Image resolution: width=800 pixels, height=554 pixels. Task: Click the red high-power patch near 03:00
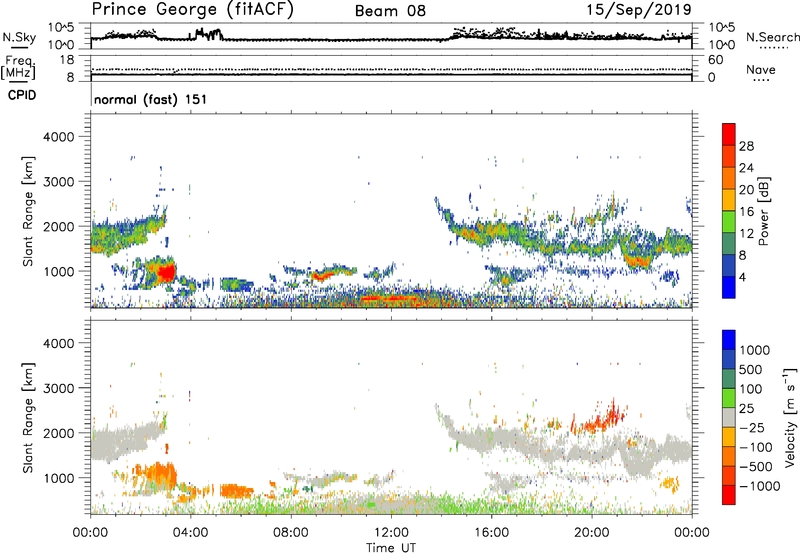point(166,273)
